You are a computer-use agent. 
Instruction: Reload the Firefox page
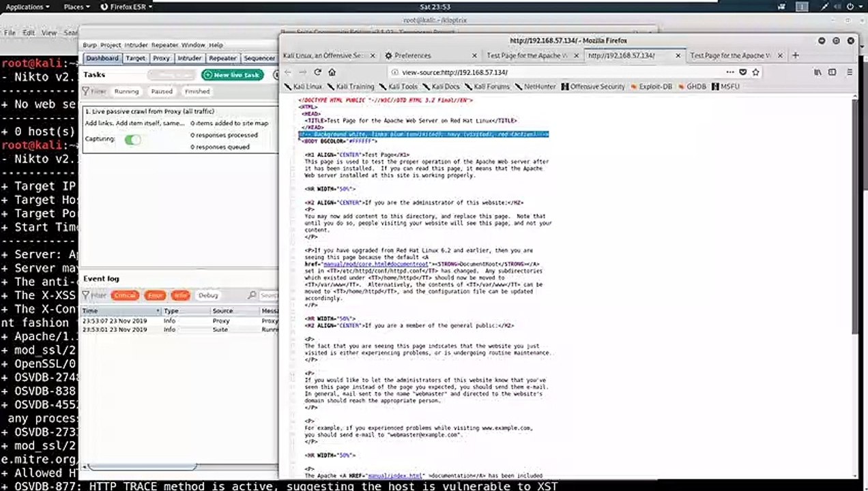click(x=317, y=72)
